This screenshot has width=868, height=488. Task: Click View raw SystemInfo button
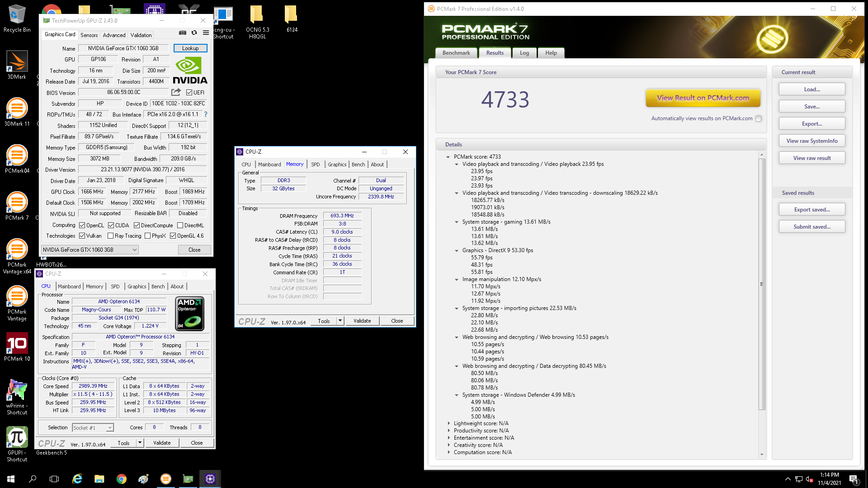(812, 141)
